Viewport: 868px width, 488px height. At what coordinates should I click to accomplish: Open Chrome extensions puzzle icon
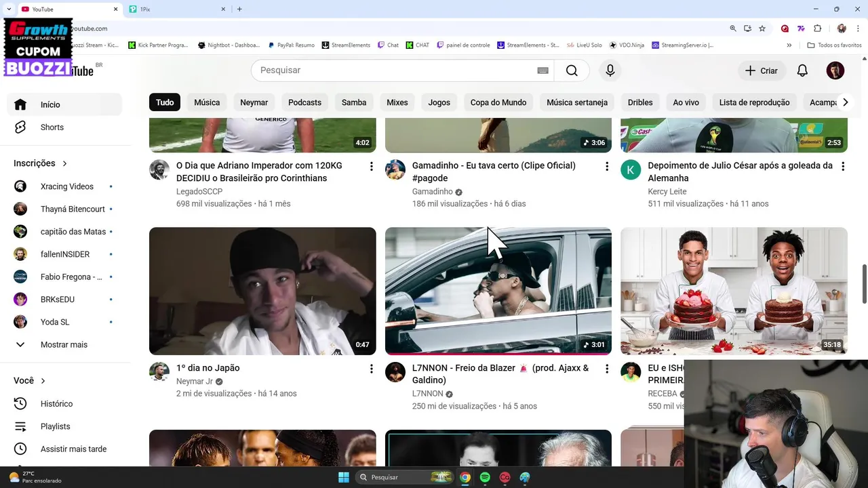(x=817, y=28)
